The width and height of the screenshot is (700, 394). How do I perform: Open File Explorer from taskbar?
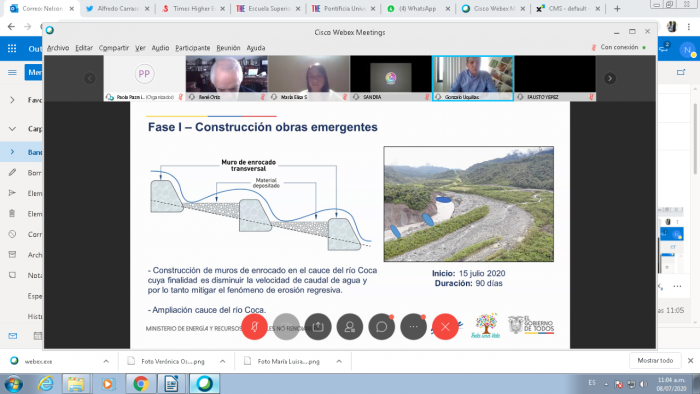click(76, 384)
